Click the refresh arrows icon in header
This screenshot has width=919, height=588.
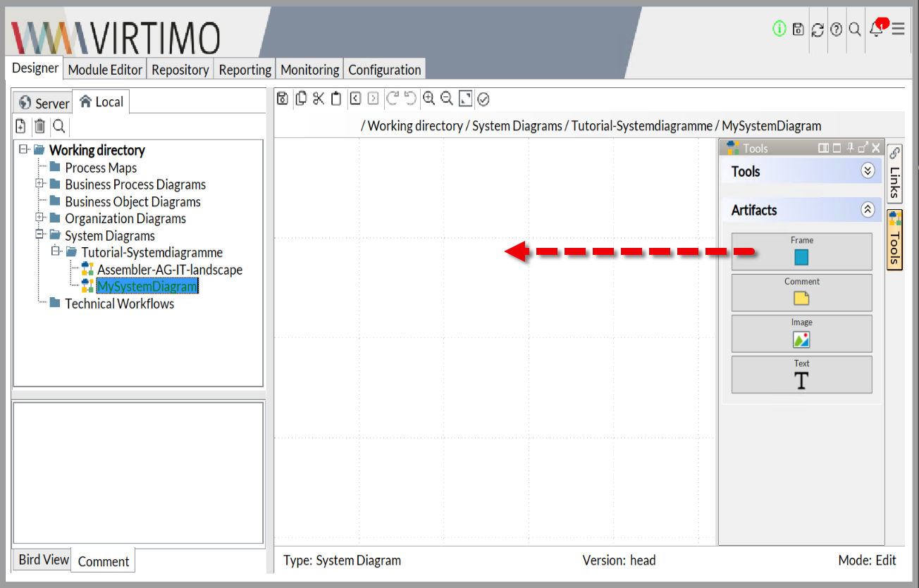[x=818, y=30]
